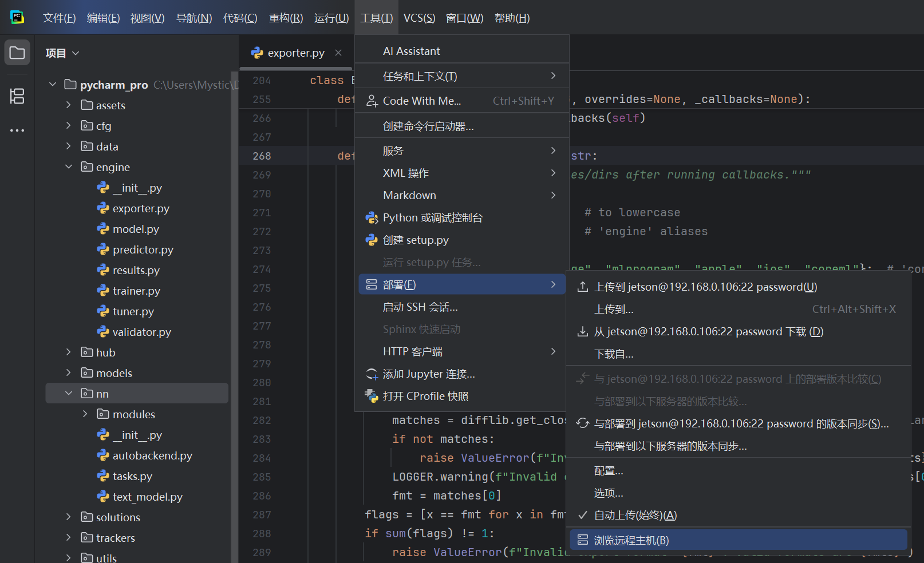The image size is (924, 563).
Task: Click the folder icon next to trackers
Action: [87, 538]
